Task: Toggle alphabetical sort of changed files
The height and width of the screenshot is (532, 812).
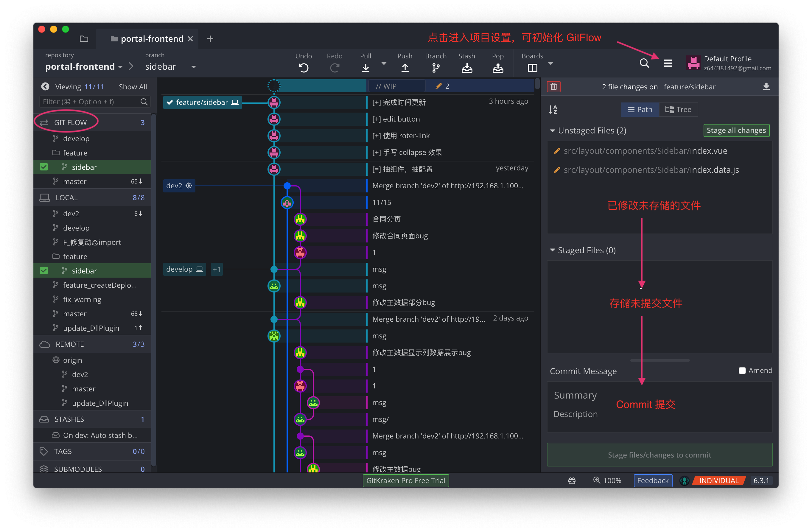Action: point(553,110)
